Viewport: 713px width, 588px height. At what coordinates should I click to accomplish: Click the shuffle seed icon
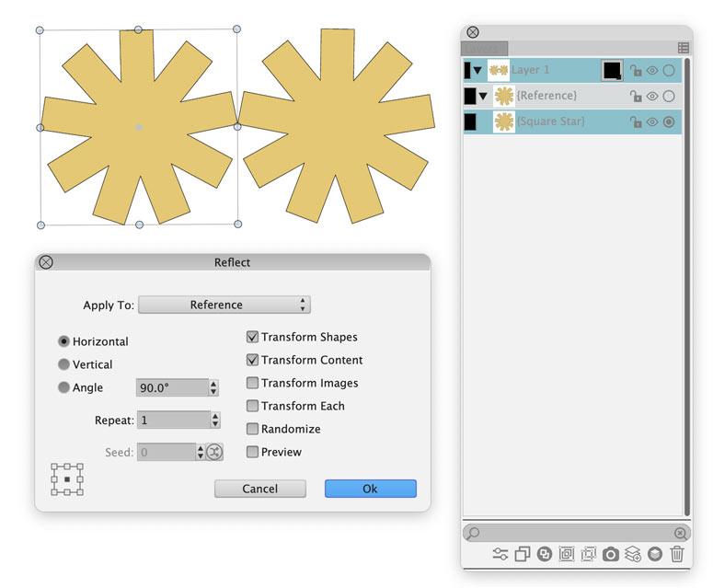click(x=213, y=452)
